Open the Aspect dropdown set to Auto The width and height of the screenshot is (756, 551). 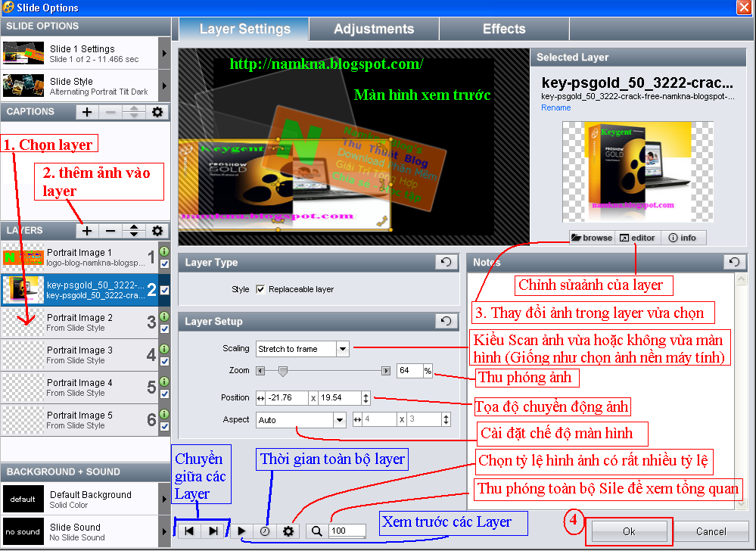(x=340, y=420)
